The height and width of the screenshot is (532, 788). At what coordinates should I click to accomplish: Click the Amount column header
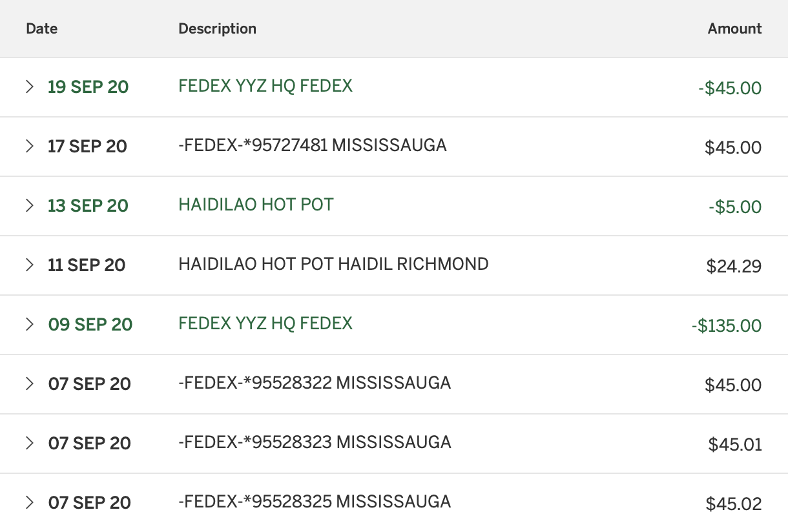coord(734,28)
